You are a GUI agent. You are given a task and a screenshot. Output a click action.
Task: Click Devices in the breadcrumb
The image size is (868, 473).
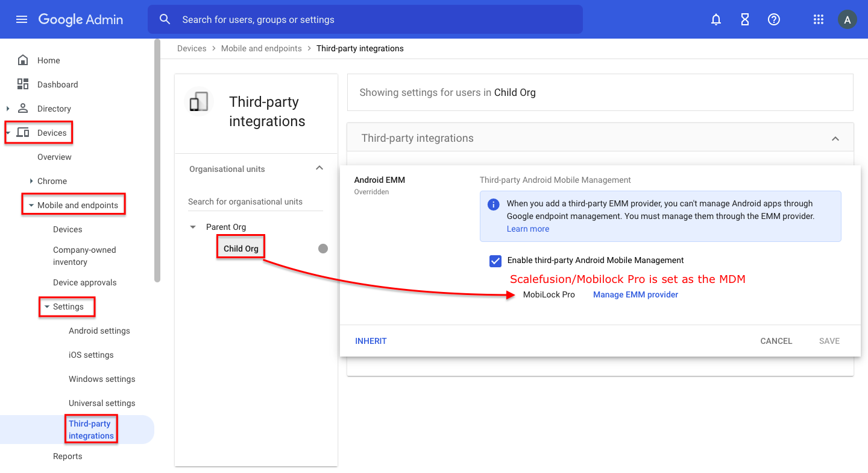point(192,48)
